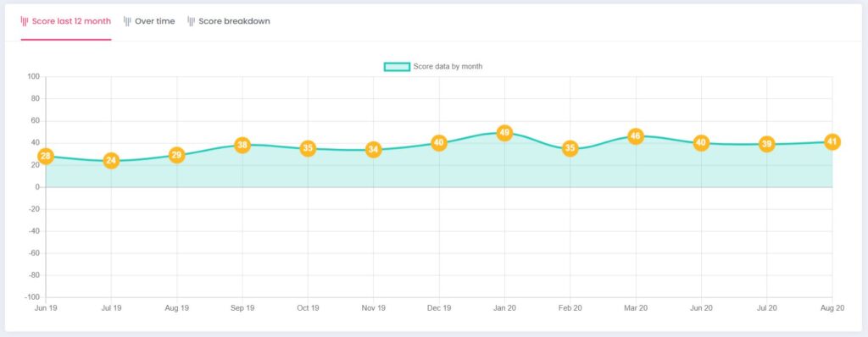The height and width of the screenshot is (337, 868).
Task: Select the Jul 20 data point showing 39
Action: [766, 144]
